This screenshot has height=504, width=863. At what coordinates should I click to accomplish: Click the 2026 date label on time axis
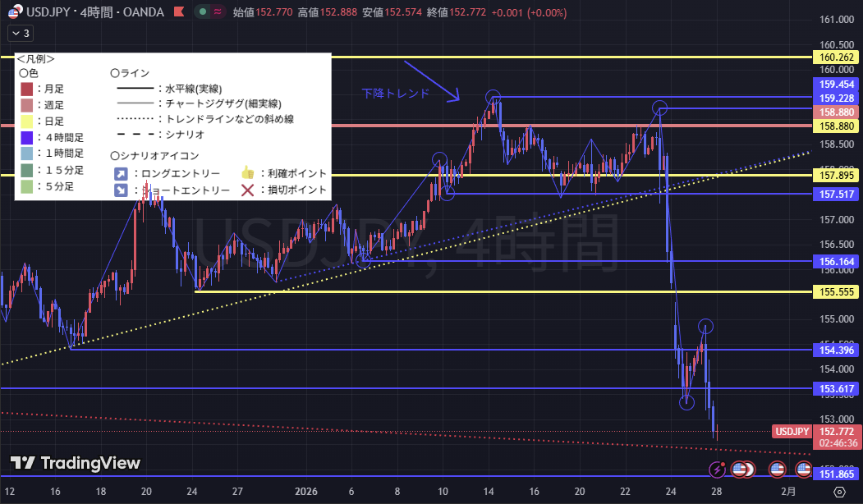pos(305,492)
